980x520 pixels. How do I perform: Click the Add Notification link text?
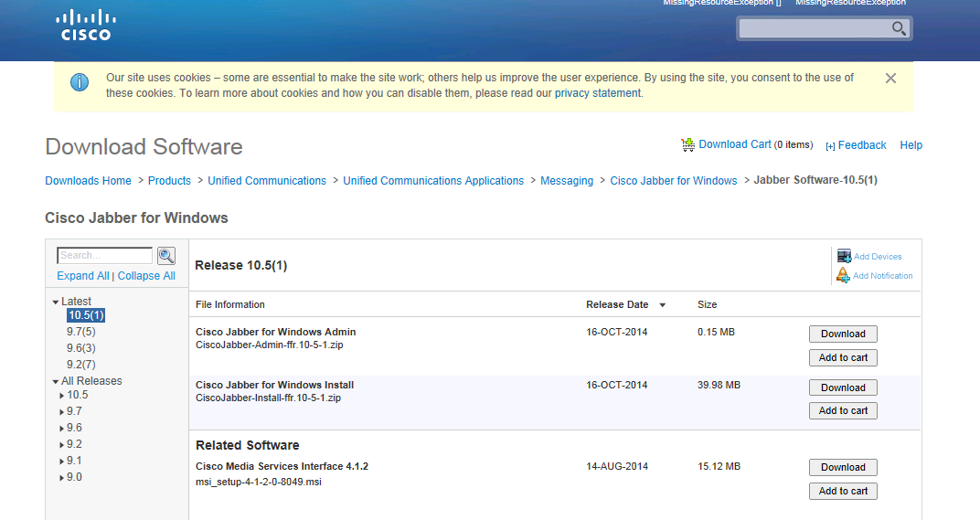click(882, 276)
